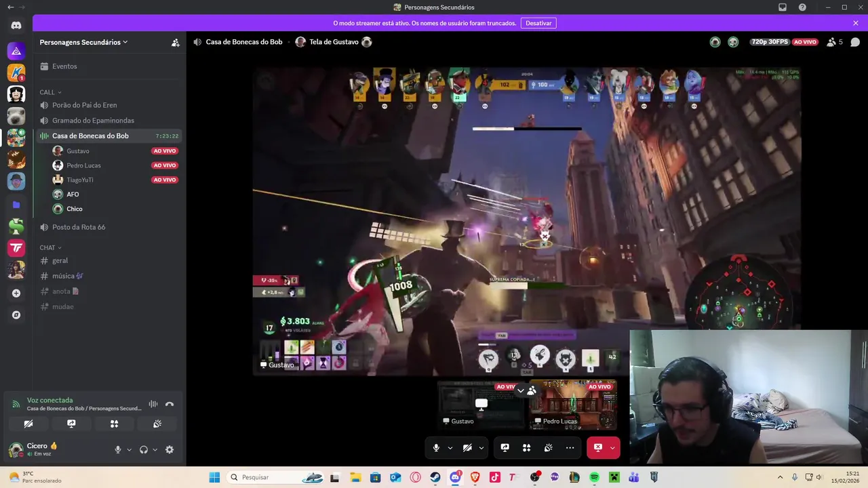Click the voice connection signal icon
The width and height of the screenshot is (868, 488).
[x=16, y=404]
